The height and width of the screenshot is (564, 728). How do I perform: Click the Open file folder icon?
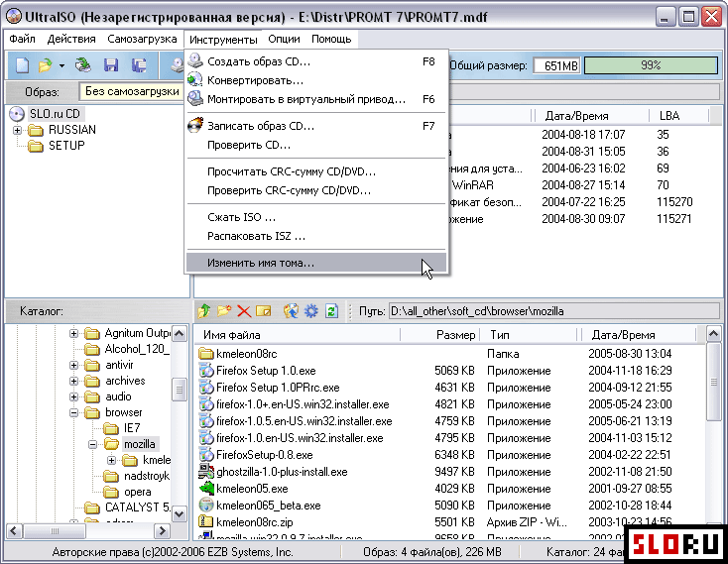[x=45, y=65]
